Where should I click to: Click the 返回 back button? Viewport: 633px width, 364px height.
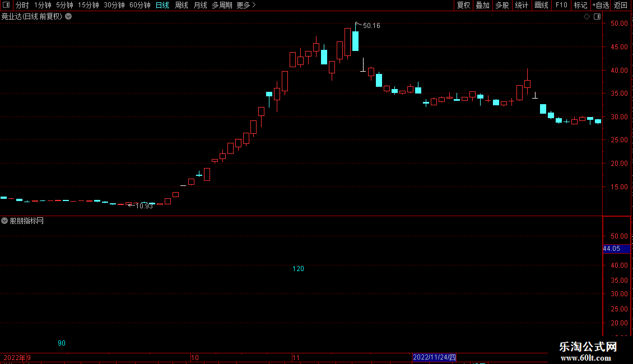coord(621,5)
